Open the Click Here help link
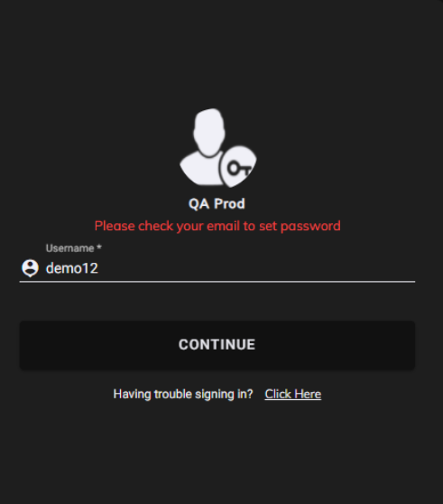This screenshot has width=443, height=504. 292,394
